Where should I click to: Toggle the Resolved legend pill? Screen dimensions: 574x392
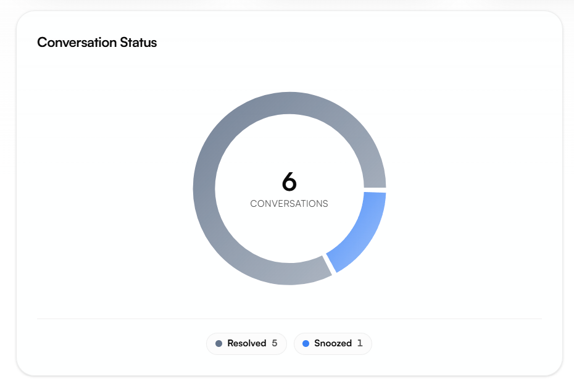pyautogui.click(x=246, y=344)
